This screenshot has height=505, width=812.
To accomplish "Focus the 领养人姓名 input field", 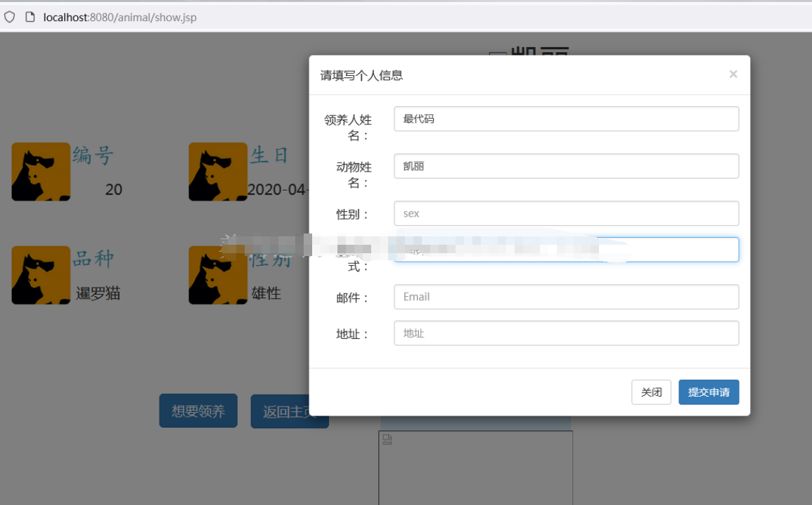I will pos(566,119).
